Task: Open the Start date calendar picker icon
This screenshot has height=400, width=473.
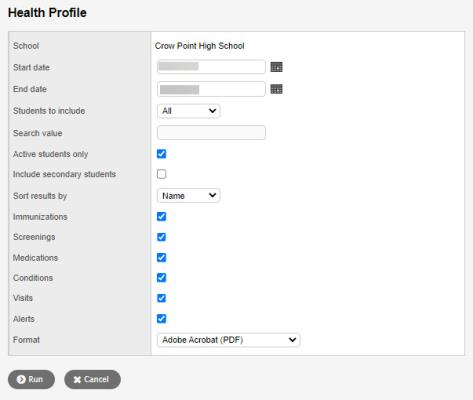Action: point(276,67)
